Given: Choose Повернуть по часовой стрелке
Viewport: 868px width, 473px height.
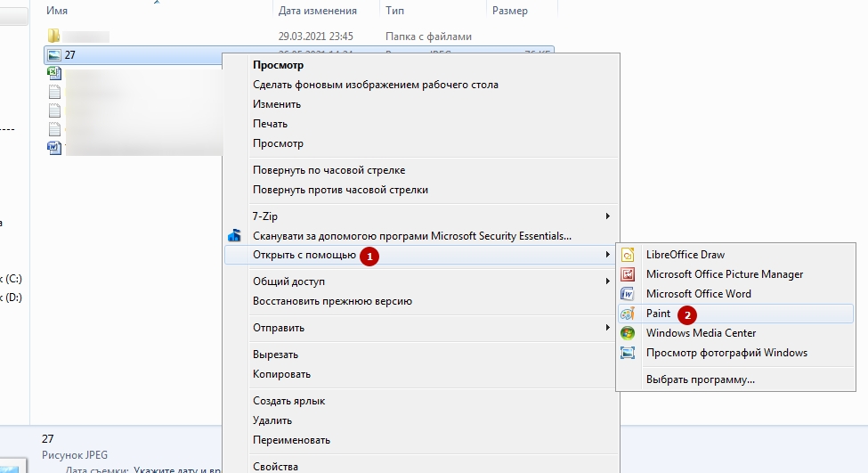Looking at the screenshot, I should click(x=329, y=170).
